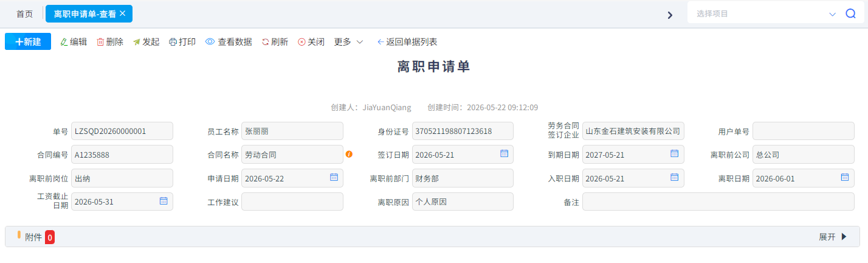The height and width of the screenshot is (263, 868).
Task: Click the 附件 section label
Action: (x=33, y=237)
